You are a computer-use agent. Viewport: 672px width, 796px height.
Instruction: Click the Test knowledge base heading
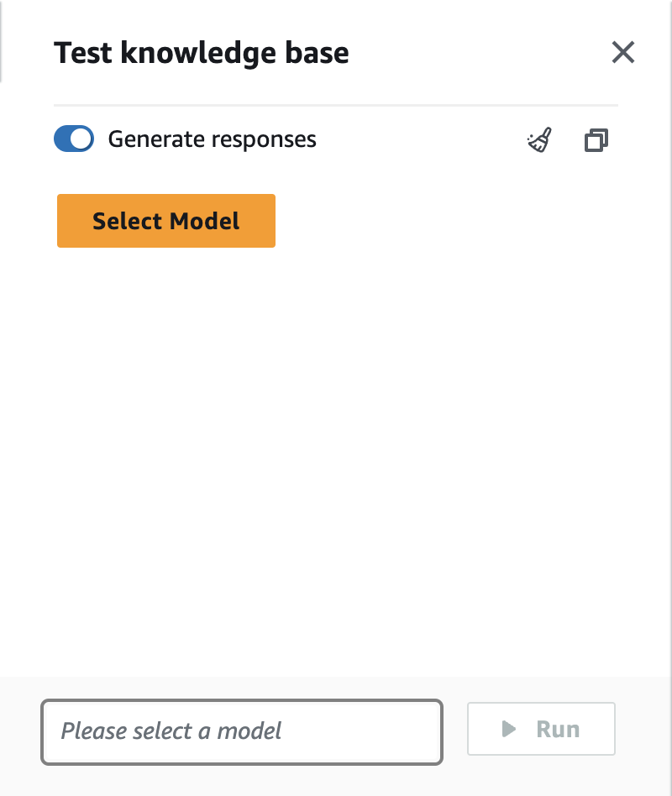tap(202, 53)
